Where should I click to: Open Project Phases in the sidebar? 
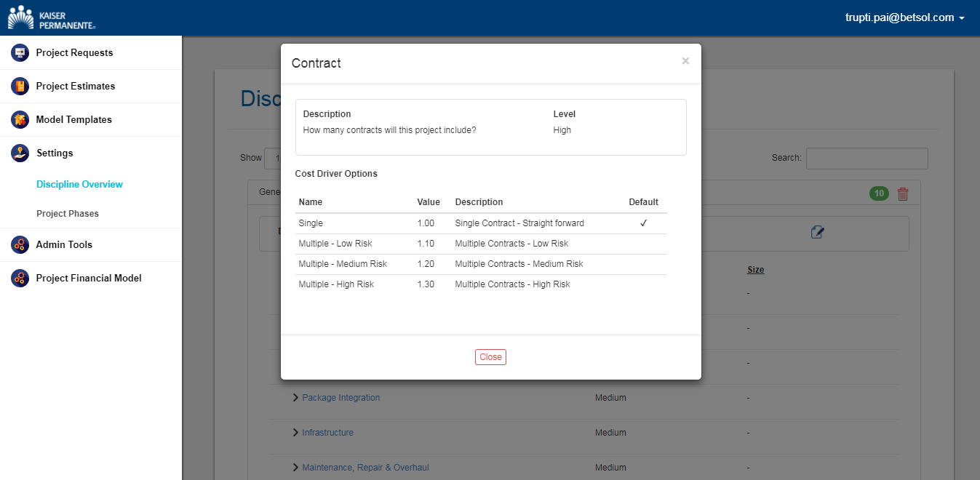(68, 214)
